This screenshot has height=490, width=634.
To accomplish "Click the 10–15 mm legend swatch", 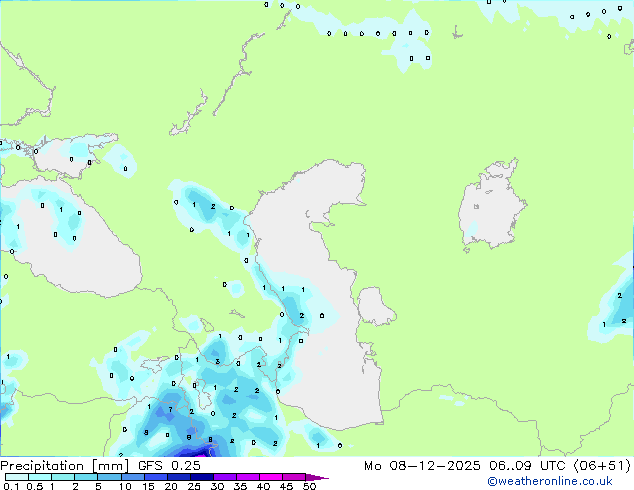I will click(132, 477).
